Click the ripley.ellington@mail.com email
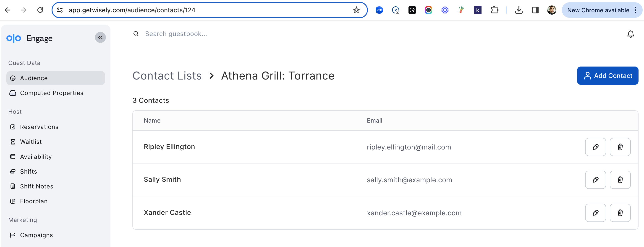This screenshot has width=644, height=247. click(408, 147)
